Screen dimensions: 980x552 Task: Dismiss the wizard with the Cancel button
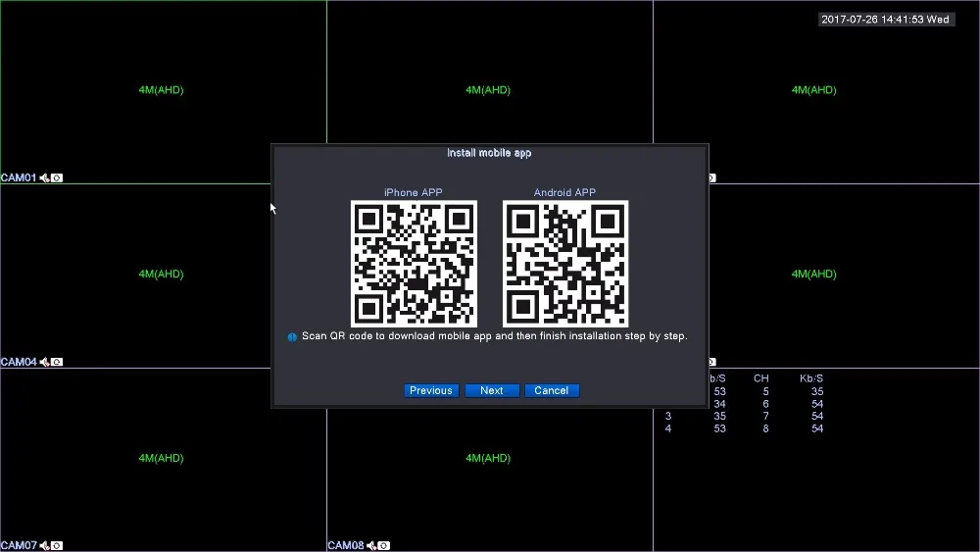tap(551, 390)
